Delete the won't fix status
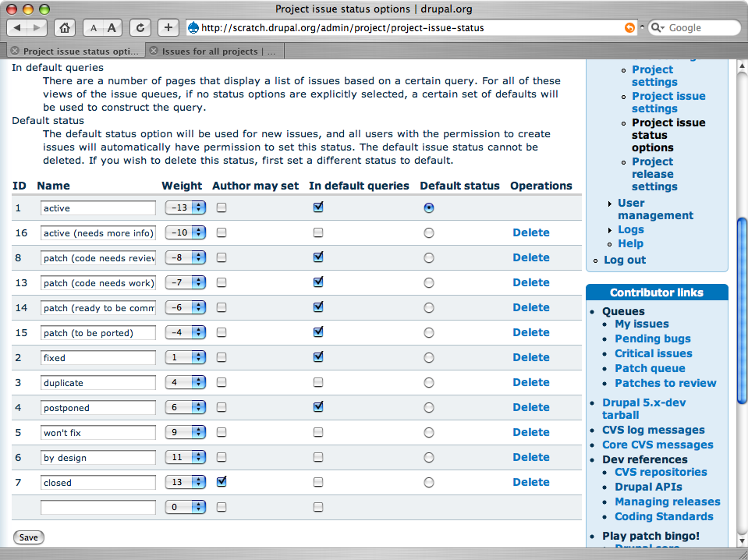The width and height of the screenshot is (748, 560). point(531,431)
